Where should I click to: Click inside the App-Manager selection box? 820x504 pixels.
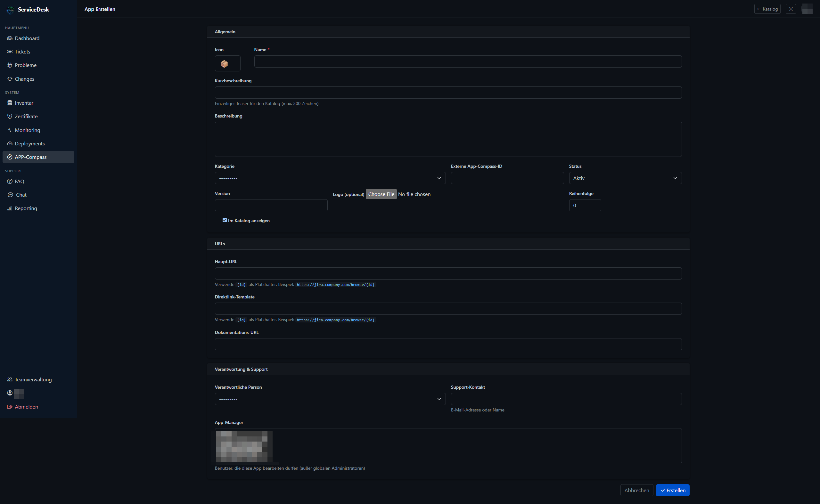(448, 446)
